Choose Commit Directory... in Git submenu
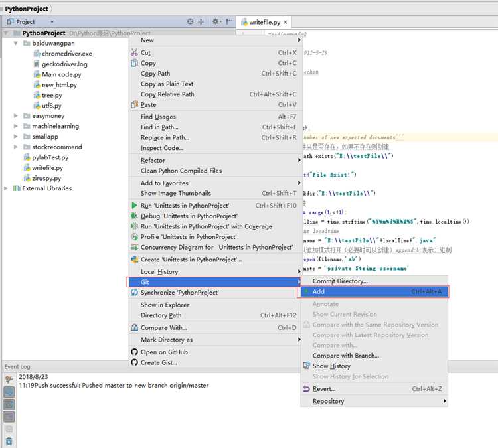 point(374,281)
